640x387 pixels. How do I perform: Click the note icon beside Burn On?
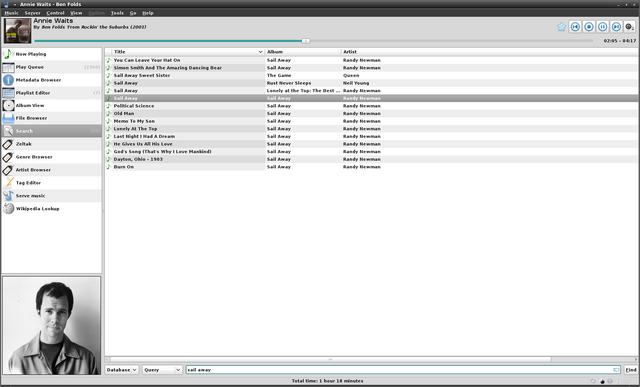[109, 167]
